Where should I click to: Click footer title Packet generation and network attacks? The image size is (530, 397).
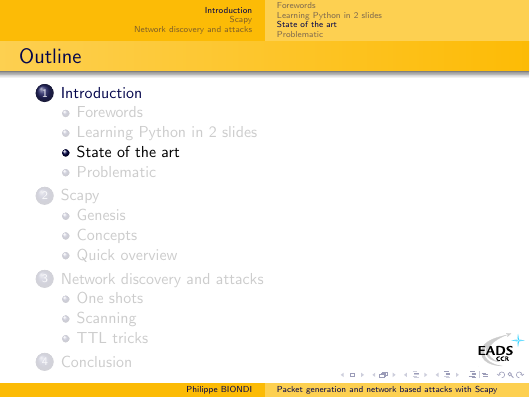(x=387, y=389)
